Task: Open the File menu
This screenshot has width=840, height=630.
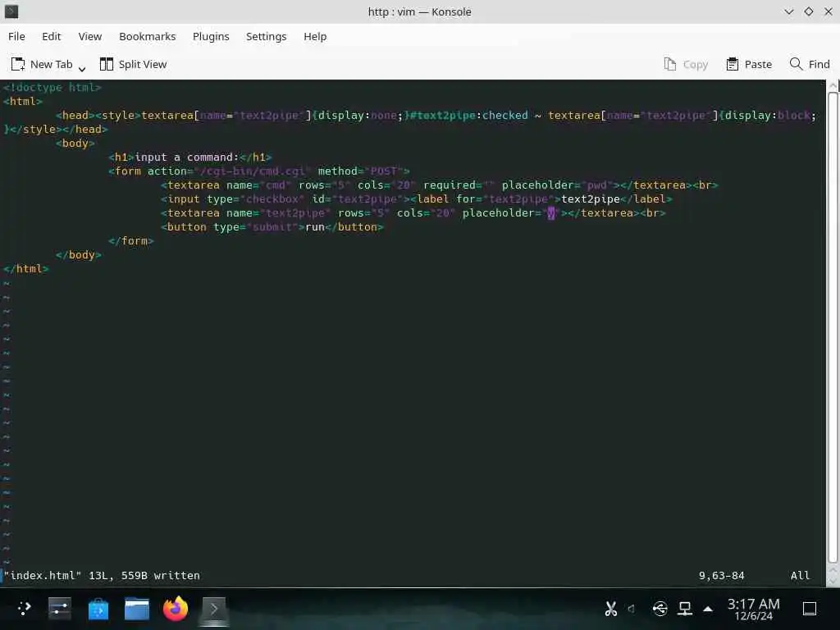Action: point(16,36)
